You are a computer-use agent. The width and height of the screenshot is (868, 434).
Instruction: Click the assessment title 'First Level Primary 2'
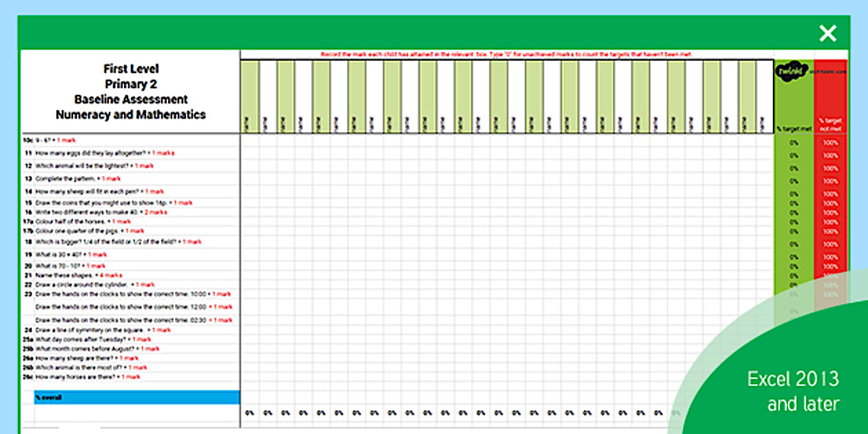tap(131, 76)
